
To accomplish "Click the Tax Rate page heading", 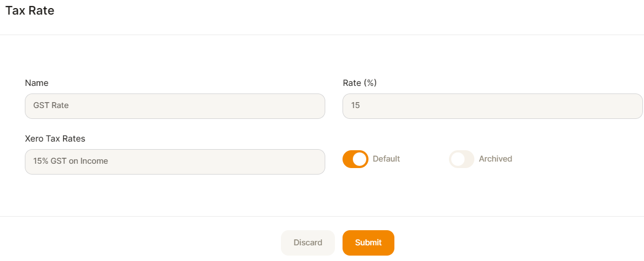I will 30,11.
